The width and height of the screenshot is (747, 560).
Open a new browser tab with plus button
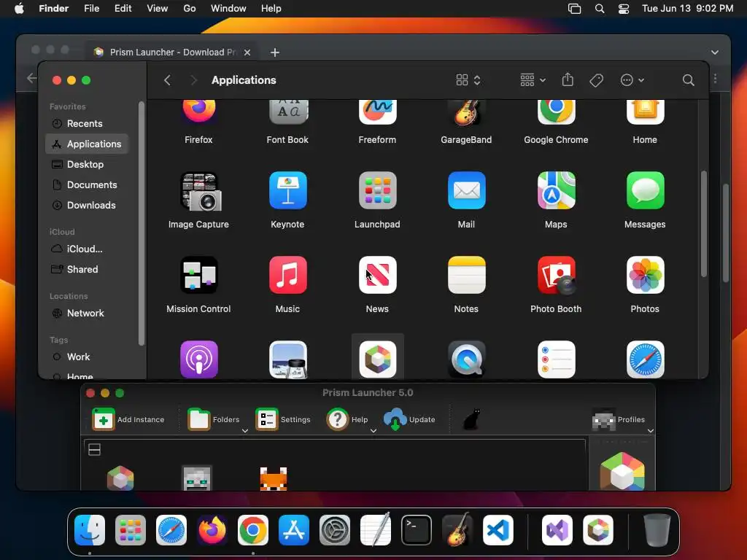click(x=275, y=52)
